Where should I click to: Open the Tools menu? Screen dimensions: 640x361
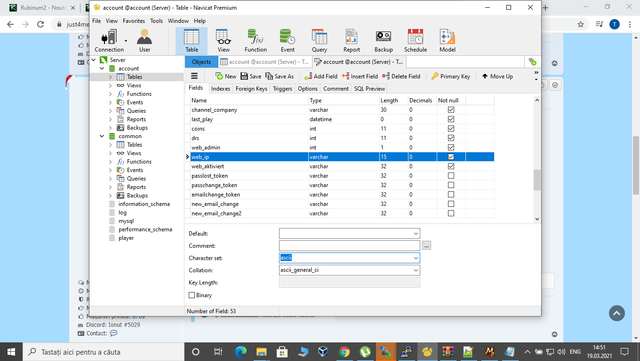click(156, 21)
